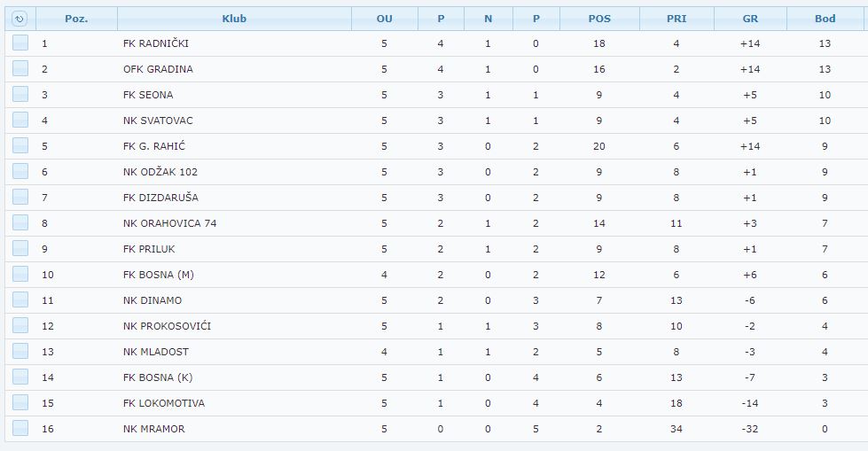Toggle the checkbox for FK RADNIČKI row

click(20, 43)
